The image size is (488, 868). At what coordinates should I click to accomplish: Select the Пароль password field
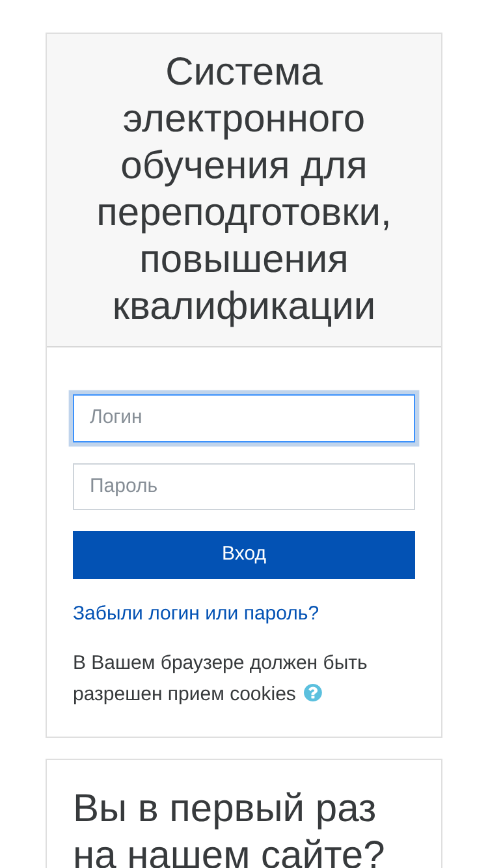[244, 487]
